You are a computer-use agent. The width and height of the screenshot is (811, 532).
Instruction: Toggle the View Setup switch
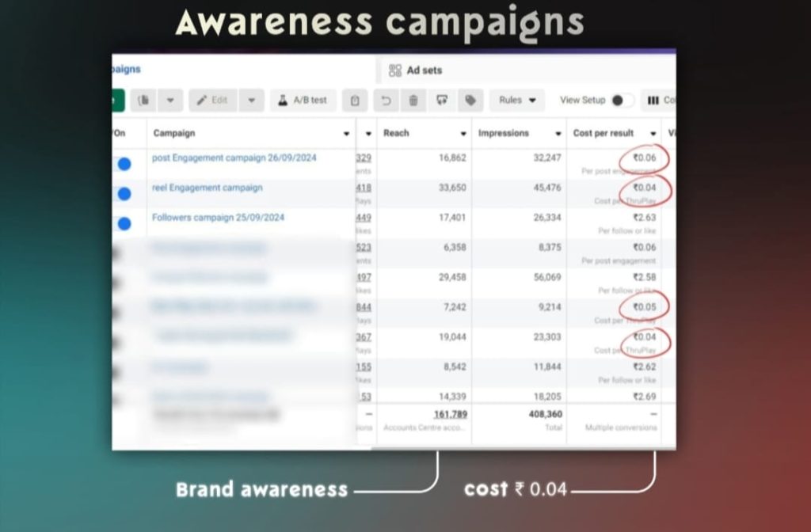coord(623,101)
